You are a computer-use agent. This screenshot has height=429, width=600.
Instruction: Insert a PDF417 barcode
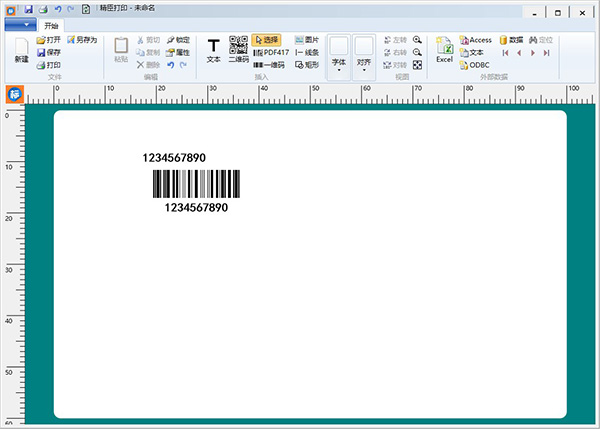271,52
